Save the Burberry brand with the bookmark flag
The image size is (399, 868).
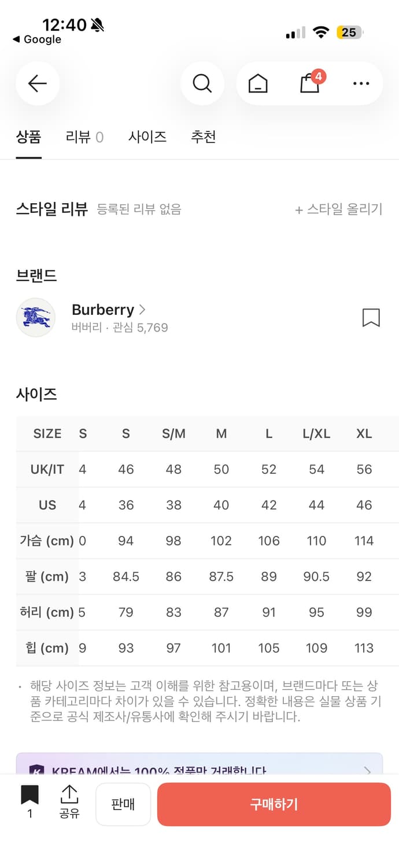click(x=371, y=318)
